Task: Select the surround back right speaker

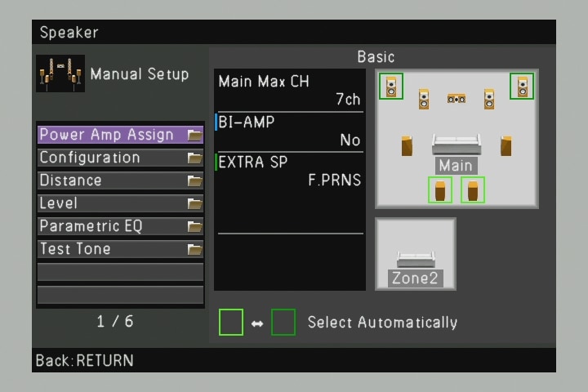Action: 473,190
